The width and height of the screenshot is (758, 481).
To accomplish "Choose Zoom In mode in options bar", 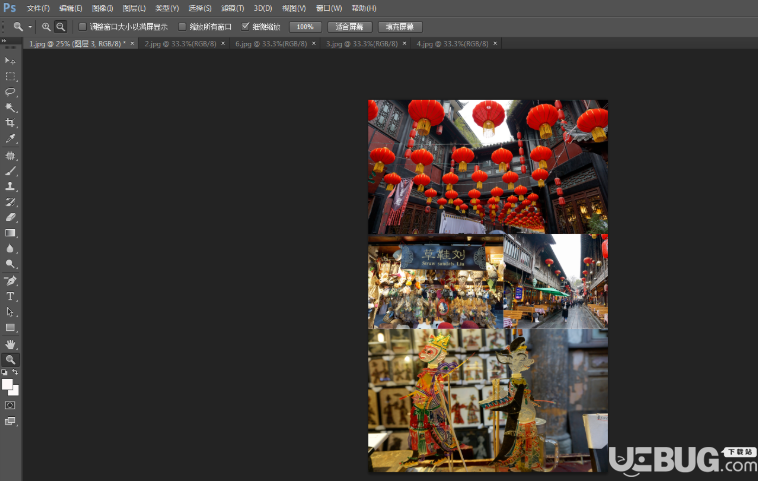I will (x=46, y=27).
